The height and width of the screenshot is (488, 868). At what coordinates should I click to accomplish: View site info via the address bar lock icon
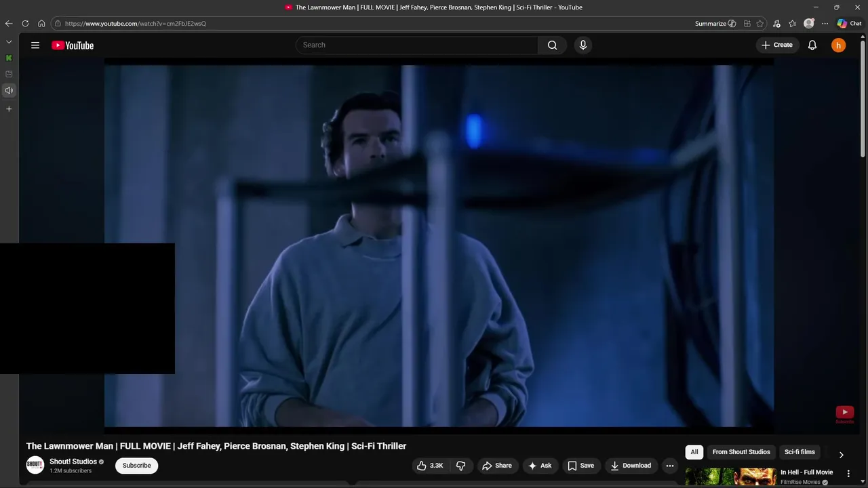click(x=58, y=23)
